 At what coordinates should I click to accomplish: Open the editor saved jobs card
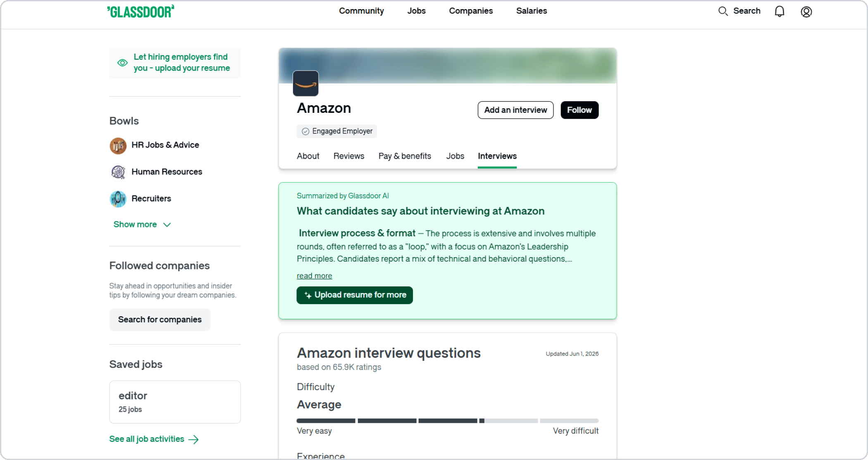click(x=175, y=402)
